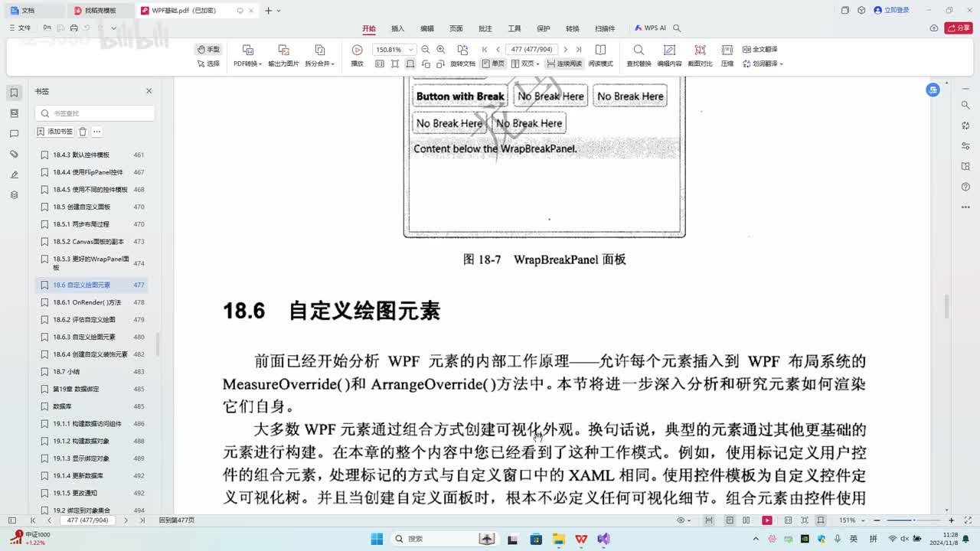Open 查找替换 find and replace
The width and height of the screenshot is (980, 551).
pyautogui.click(x=639, y=56)
